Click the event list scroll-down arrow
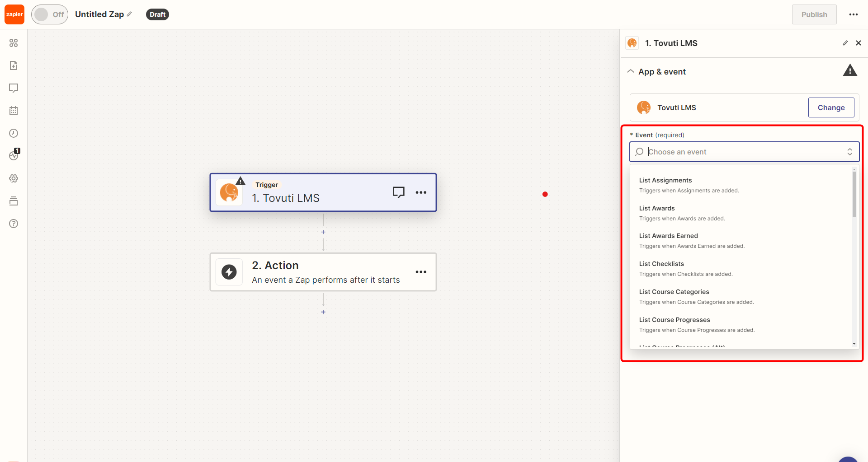The width and height of the screenshot is (868, 462). click(x=854, y=344)
